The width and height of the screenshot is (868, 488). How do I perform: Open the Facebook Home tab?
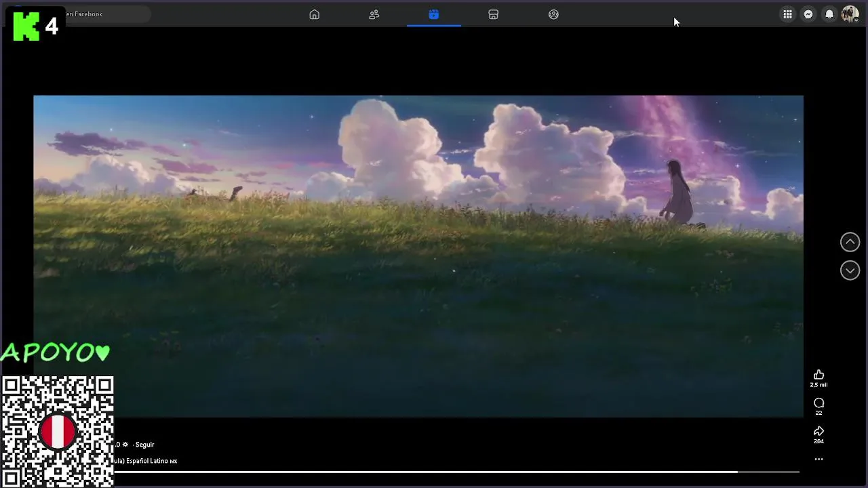click(314, 14)
